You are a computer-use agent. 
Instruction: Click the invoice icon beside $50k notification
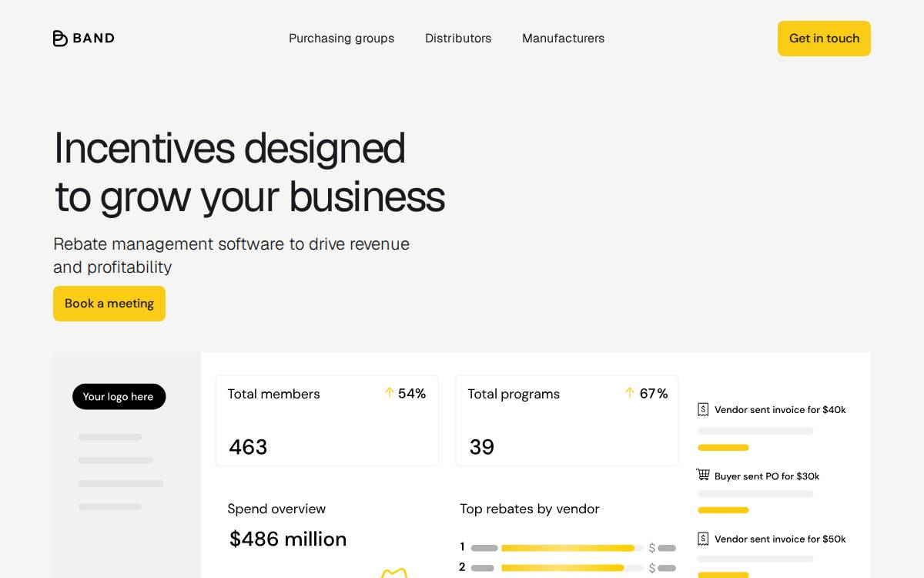(x=703, y=539)
